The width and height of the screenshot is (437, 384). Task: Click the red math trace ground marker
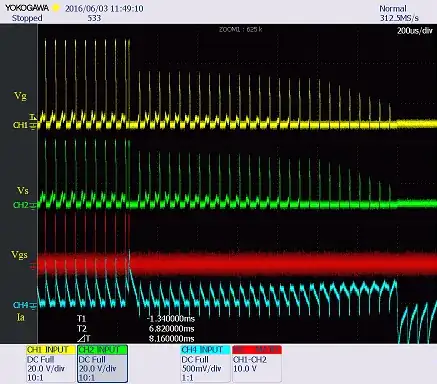(x=33, y=266)
